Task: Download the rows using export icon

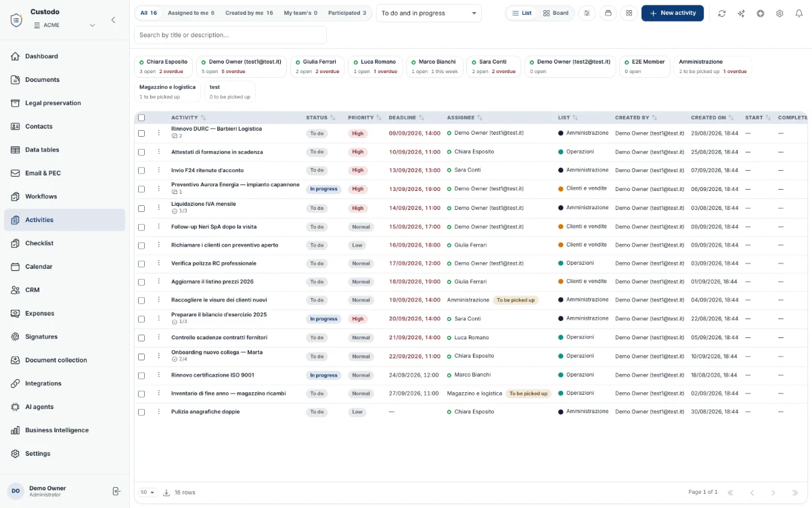Action: pyautogui.click(x=166, y=492)
